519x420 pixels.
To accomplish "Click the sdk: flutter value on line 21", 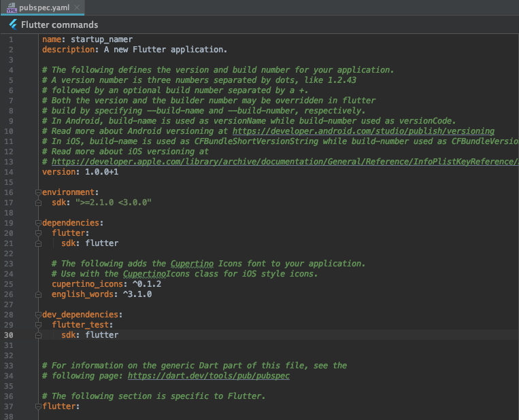I will click(x=101, y=243).
